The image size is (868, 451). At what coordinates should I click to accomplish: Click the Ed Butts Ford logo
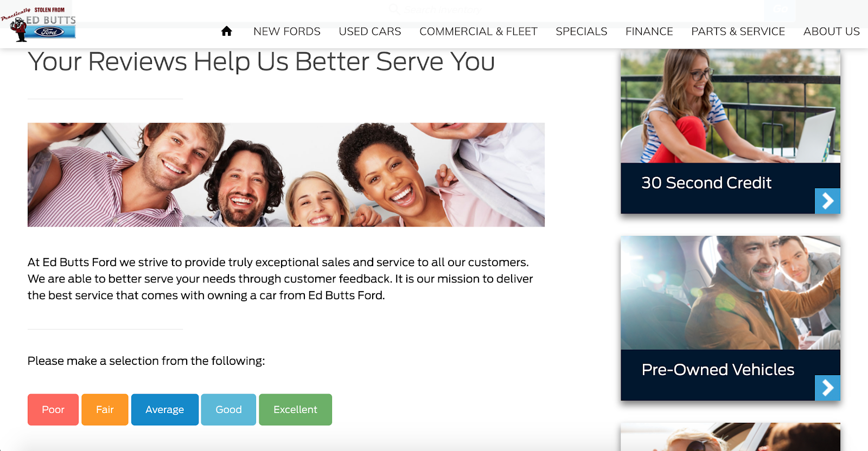(38, 24)
